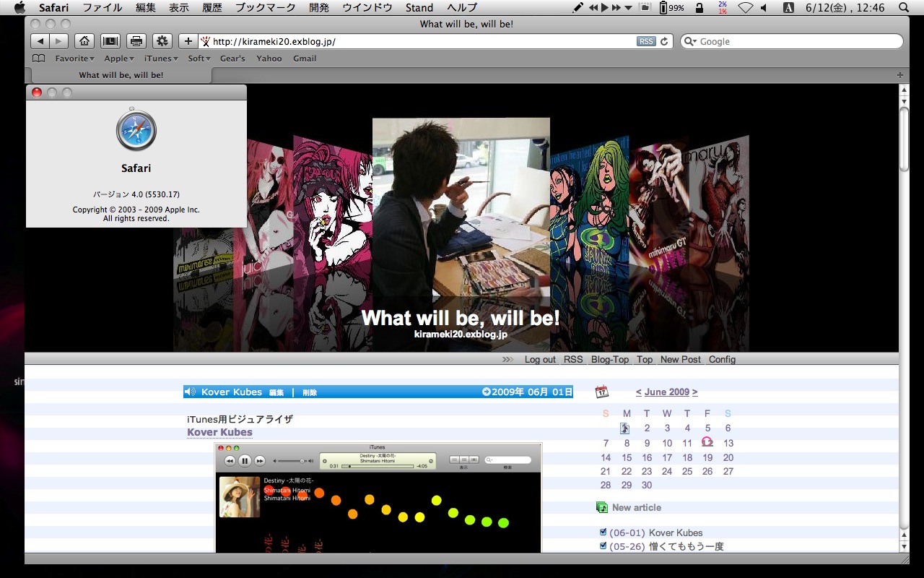924x578 pixels.
Task: Click the Log out link
Action: pyautogui.click(x=540, y=359)
